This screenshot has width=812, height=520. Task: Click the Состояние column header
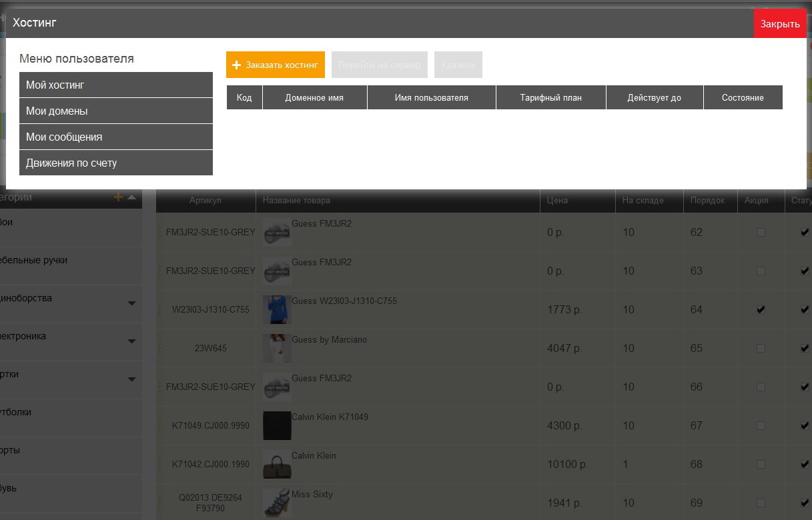[x=743, y=97]
